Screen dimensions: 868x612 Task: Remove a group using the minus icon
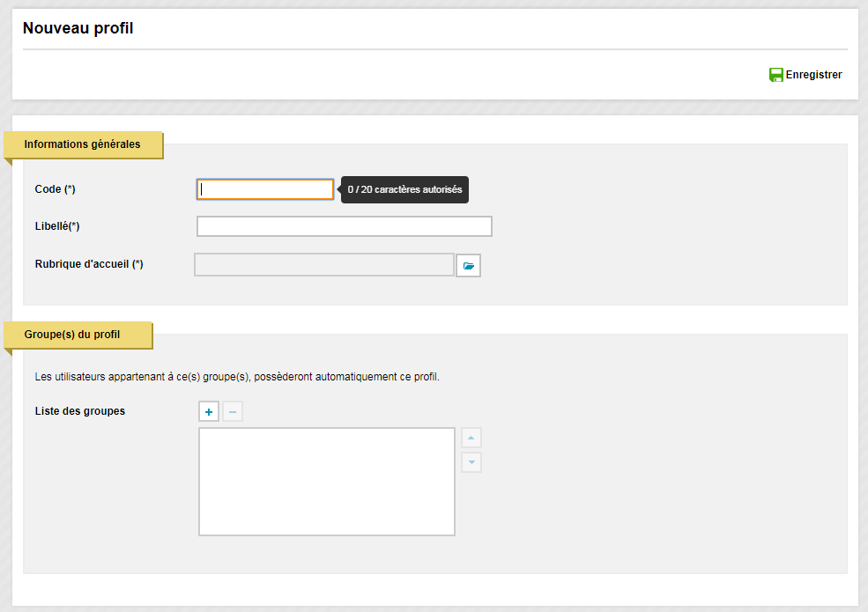[233, 412]
